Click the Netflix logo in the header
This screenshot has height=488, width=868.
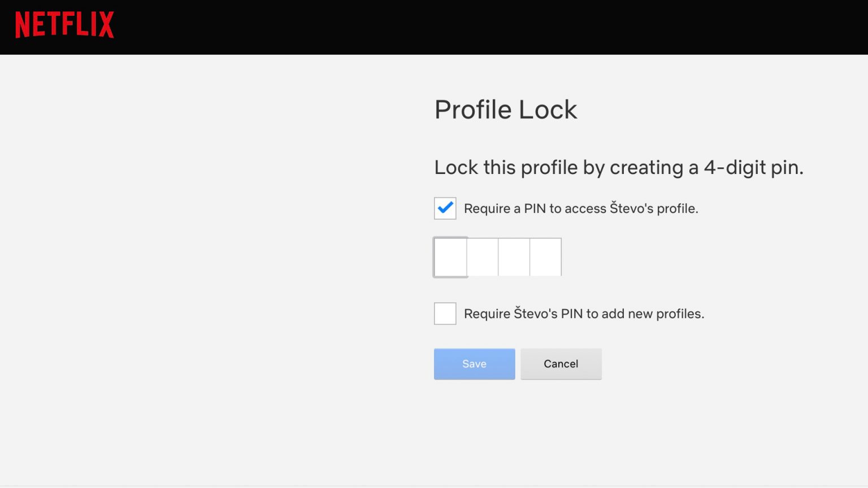point(64,25)
